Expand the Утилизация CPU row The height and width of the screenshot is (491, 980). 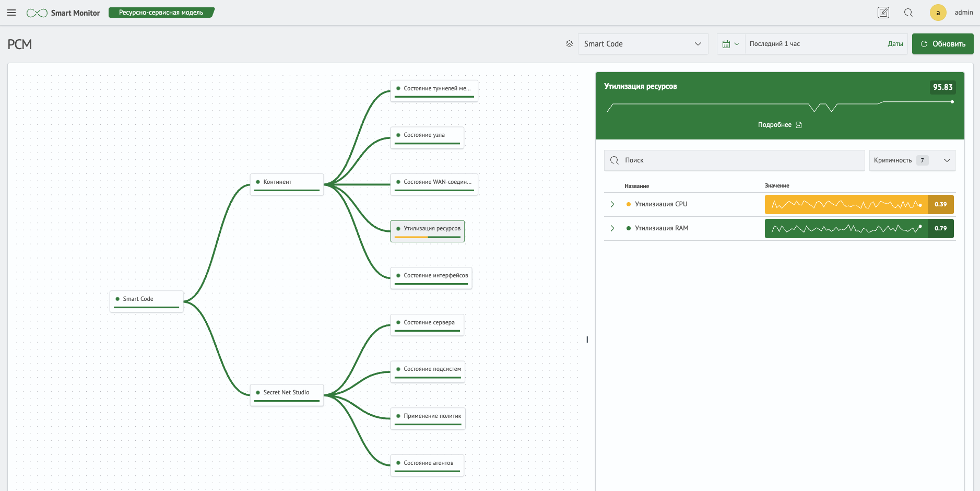612,204
